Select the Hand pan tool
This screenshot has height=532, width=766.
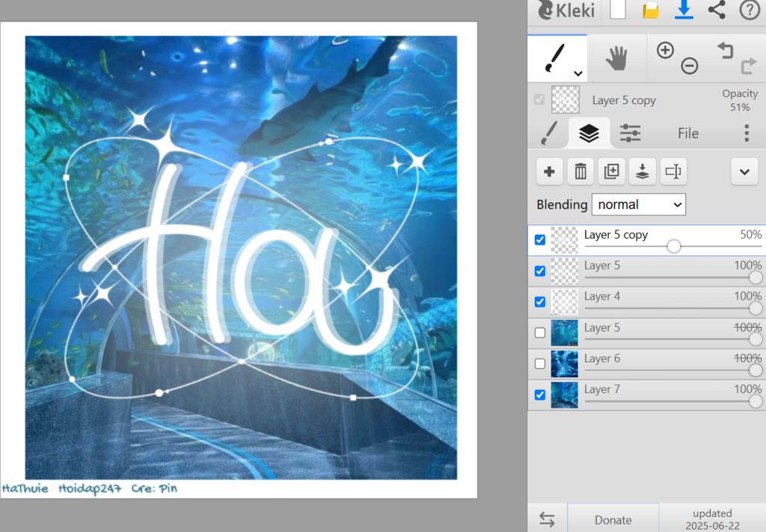coord(616,58)
